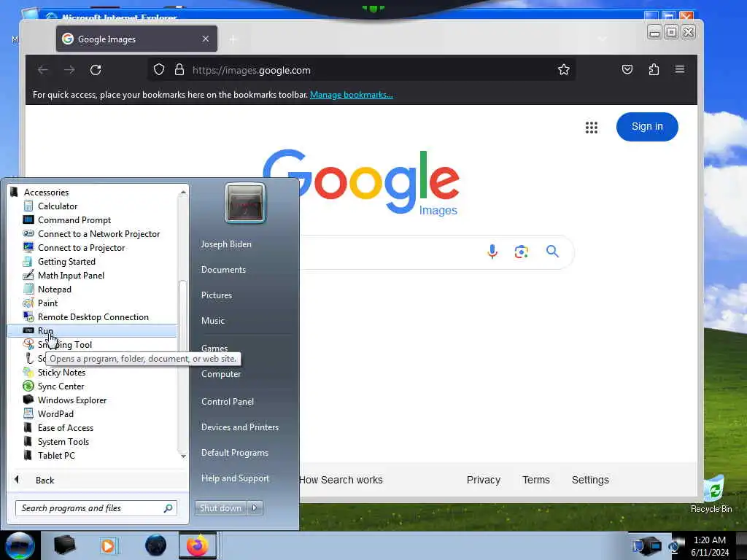747x560 pixels.
Task: View site security padlock info
Action: tap(179, 70)
